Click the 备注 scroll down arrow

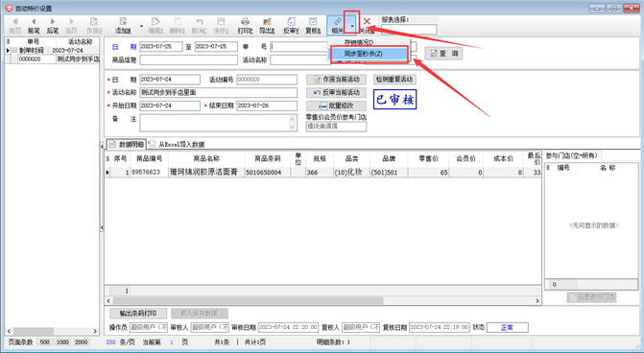(x=293, y=128)
